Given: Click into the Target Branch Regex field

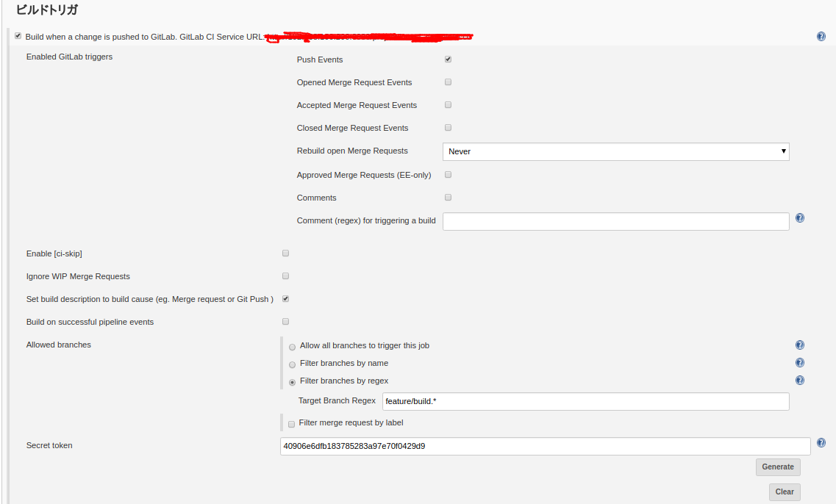Looking at the screenshot, I should click(x=585, y=401).
